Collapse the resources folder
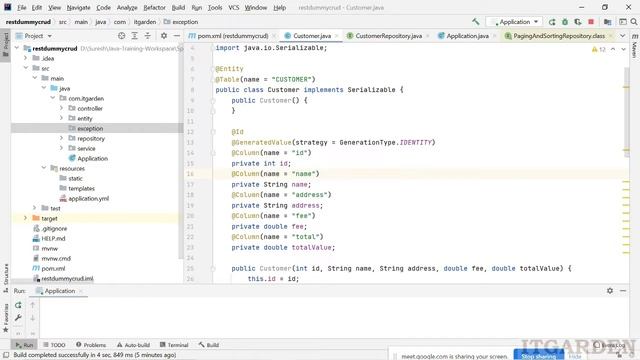Viewport: 640px width, 360px height. (44, 168)
